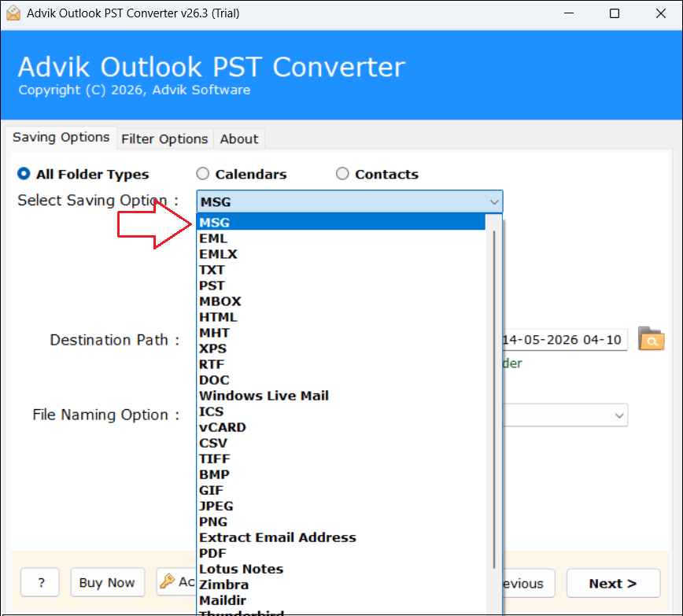Choose EMLX from the dropdown list
This screenshot has width=683, height=616.
pos(341,254)
